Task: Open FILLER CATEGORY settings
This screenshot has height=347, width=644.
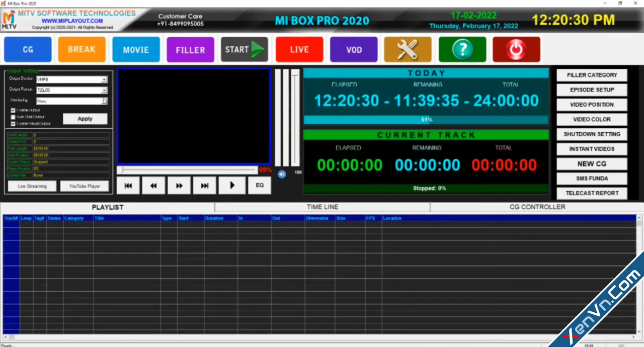Action: [592, 75]
